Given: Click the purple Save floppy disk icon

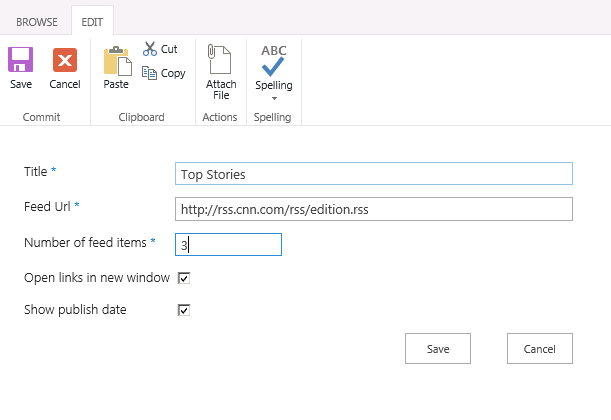Looking at the screenshot, I should coord(21,60).
